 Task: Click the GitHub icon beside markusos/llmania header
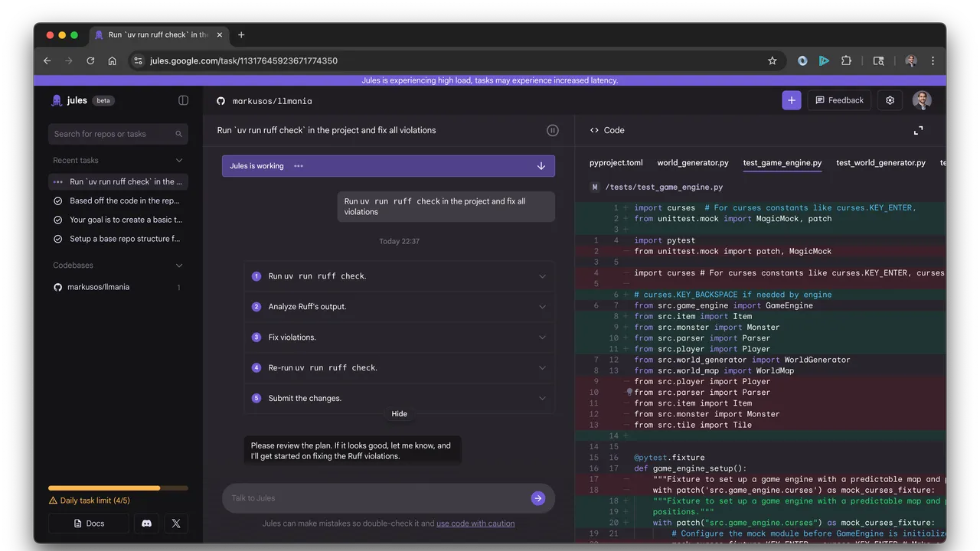[x=220, y=101]
